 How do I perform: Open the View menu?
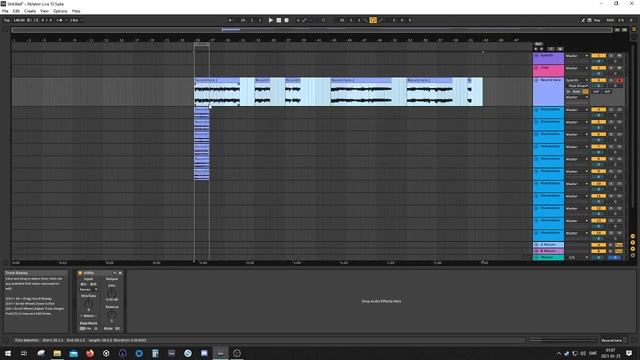tap(44, 11)
